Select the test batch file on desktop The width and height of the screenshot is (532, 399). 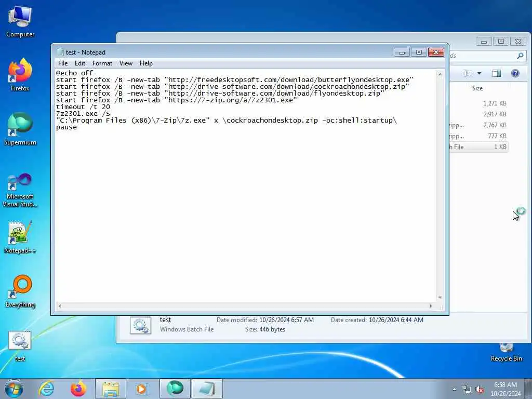pyautogui.click(x=20, y=346)
